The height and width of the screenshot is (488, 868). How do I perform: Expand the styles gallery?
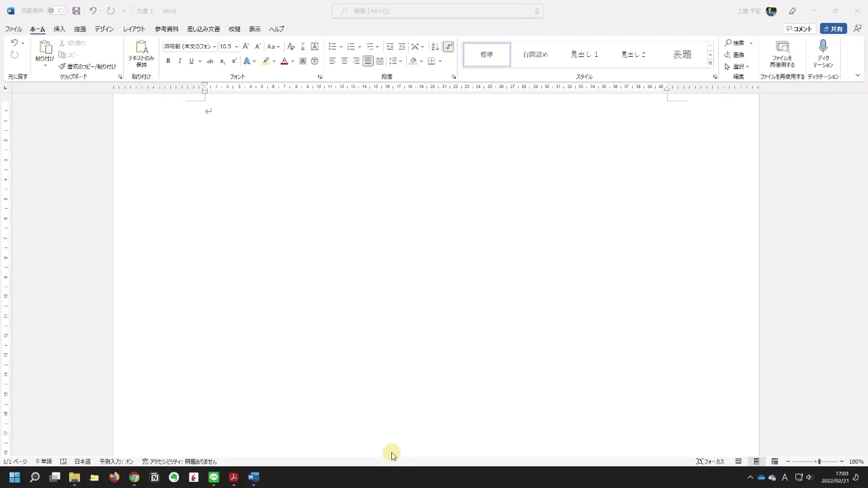(710, 64)
